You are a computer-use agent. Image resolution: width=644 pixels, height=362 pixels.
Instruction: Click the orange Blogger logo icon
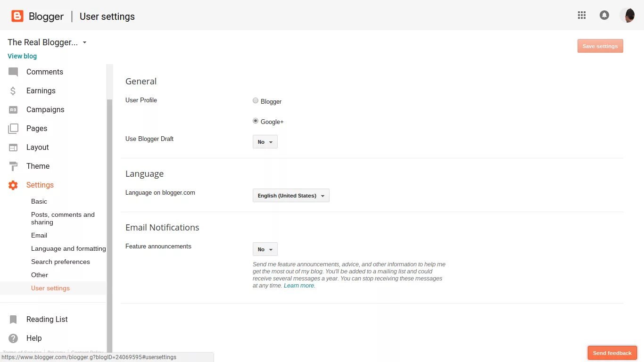click(x=17, y=16)
